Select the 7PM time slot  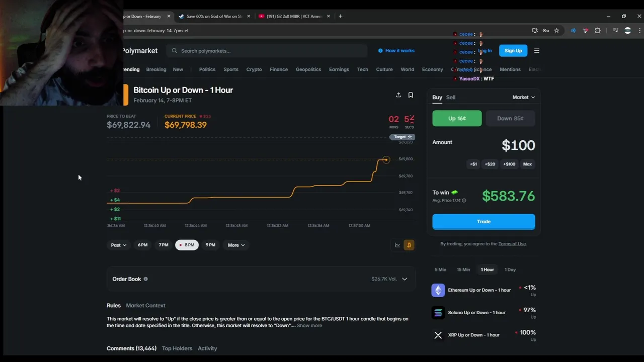tap(164, 245)
